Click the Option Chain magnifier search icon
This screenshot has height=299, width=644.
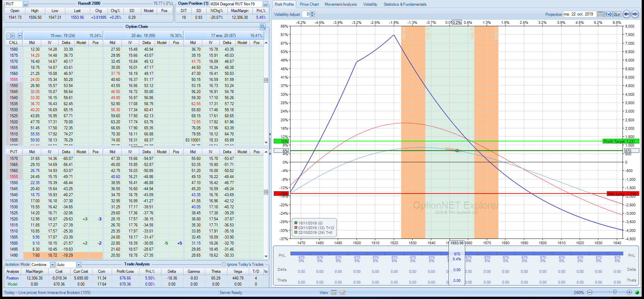point(263,27)
